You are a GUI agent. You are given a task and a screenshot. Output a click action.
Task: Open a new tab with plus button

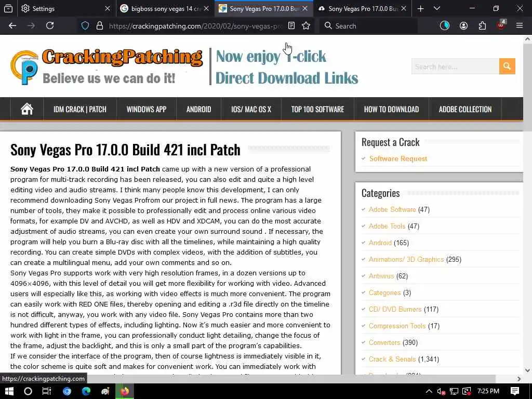pos(420,8)
